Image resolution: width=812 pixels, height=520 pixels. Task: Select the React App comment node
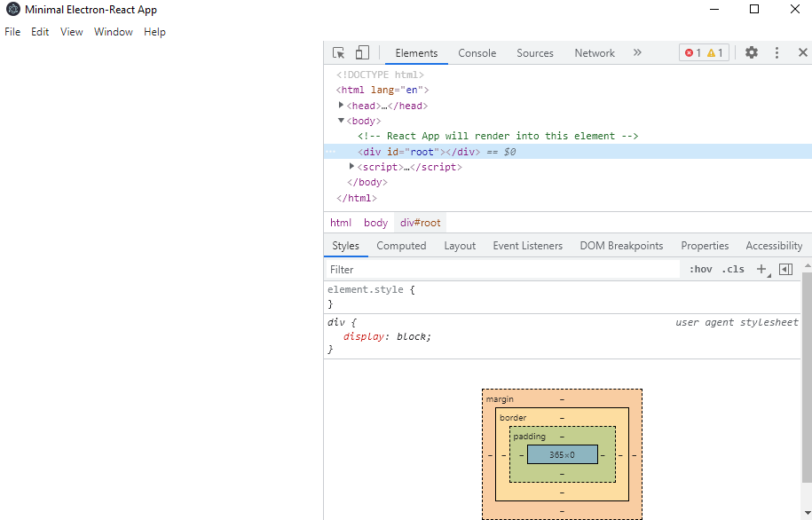pos(498,137)
